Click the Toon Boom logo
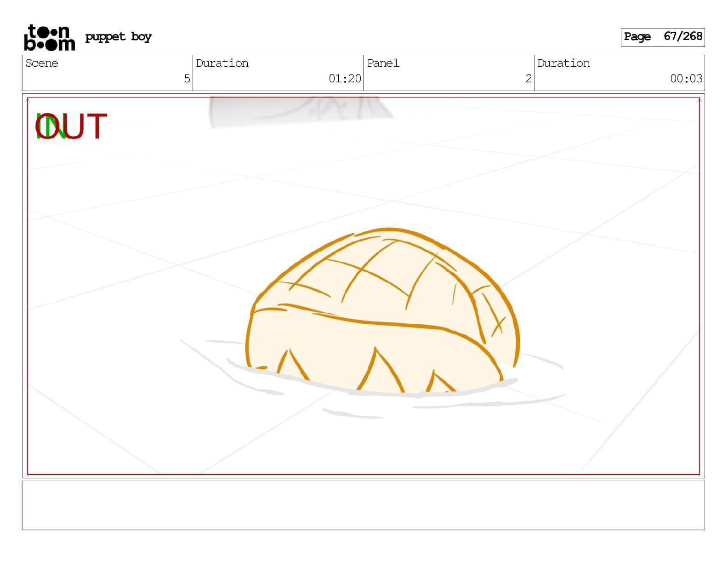The height and width of the screenshot is (563, 728). click(49, 37)
